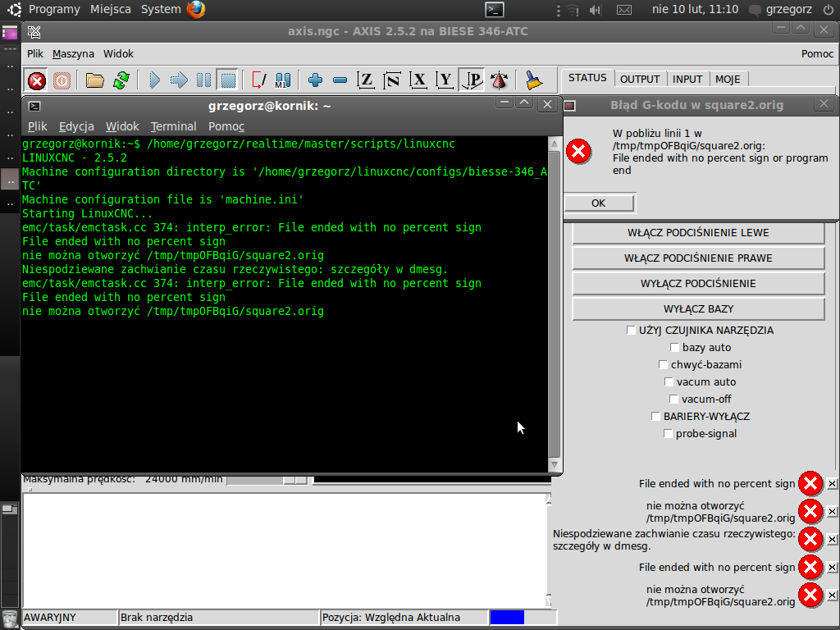
Task: Click the WYŁĄCZ PODCIŚNIENIE button
Action: [x=698, y=283]
